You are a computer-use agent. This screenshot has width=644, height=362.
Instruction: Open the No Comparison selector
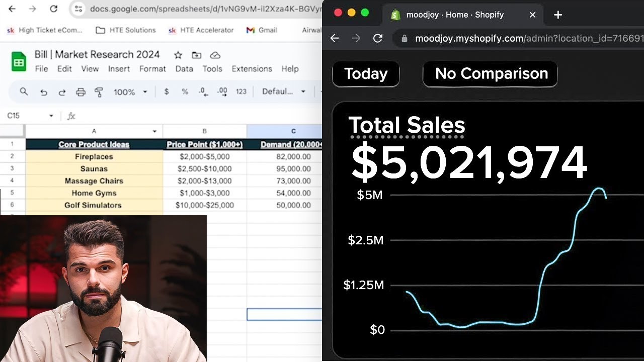490,74
